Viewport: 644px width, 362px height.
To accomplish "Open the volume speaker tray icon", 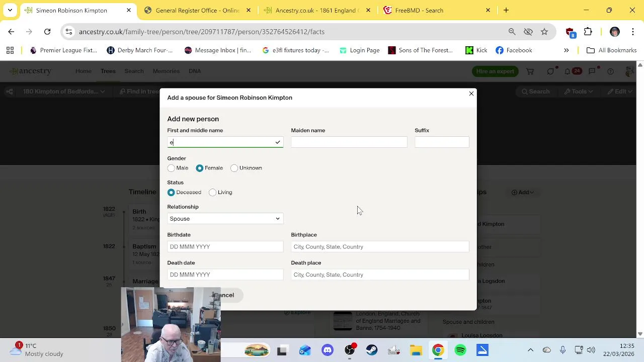I will pyautogui.click(x=591, y=350).
